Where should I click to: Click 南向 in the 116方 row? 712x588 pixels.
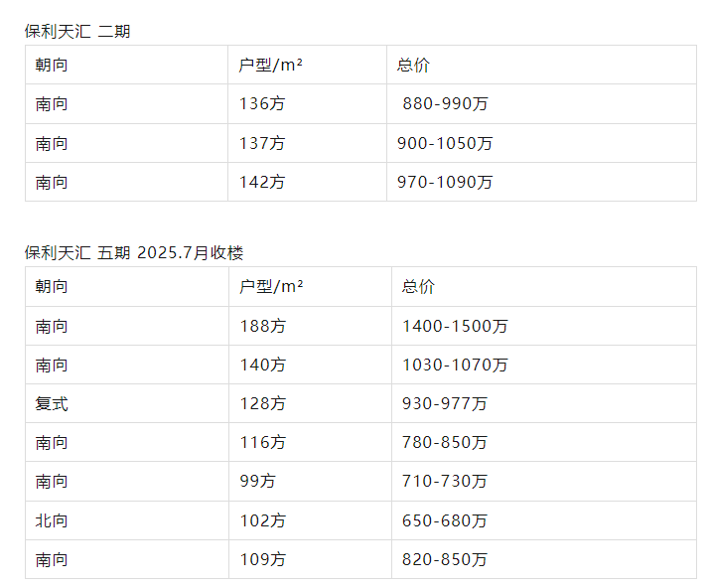[x=52, y=442]
